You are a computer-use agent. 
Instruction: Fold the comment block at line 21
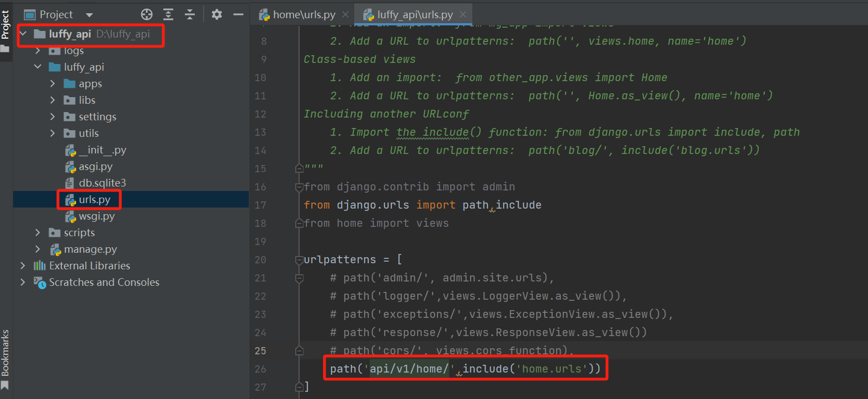point(299,278)
